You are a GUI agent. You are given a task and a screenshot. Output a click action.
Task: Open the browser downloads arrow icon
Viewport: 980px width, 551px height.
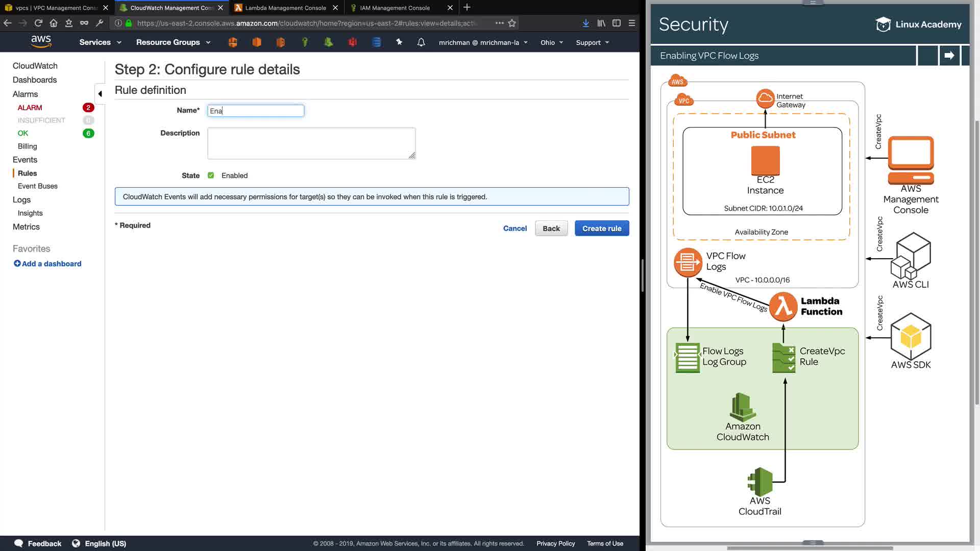point(586,23)
